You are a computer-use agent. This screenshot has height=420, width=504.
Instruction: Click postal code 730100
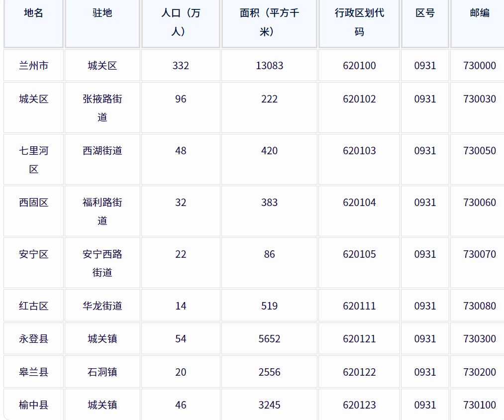(x=480, y=405)
